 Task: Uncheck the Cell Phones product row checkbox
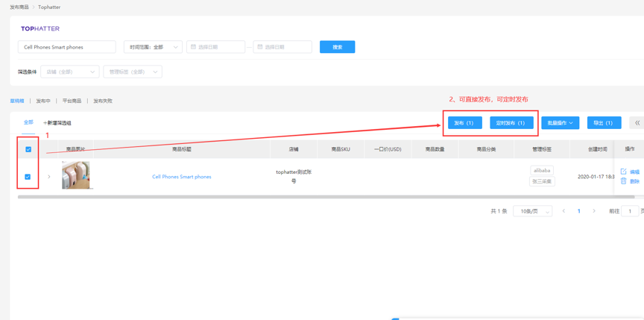point(28,177)
